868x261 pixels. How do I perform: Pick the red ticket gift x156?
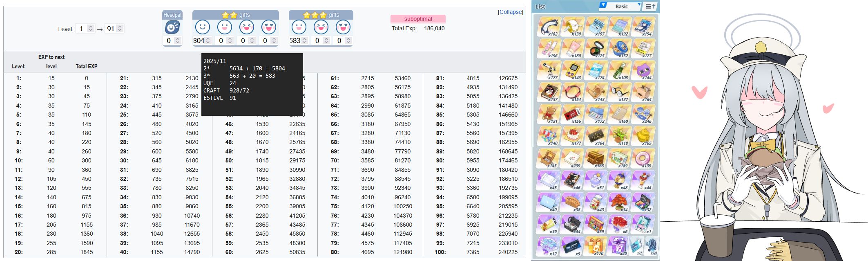(572, 114)
